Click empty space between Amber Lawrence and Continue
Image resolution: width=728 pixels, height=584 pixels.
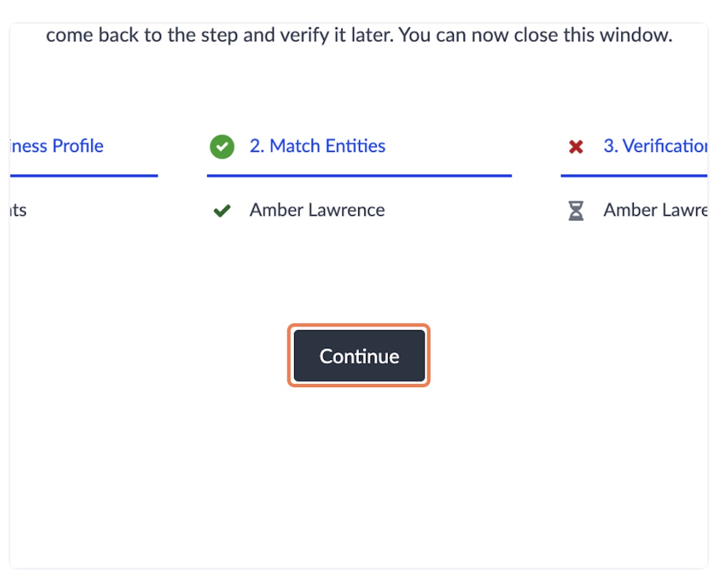359,274
